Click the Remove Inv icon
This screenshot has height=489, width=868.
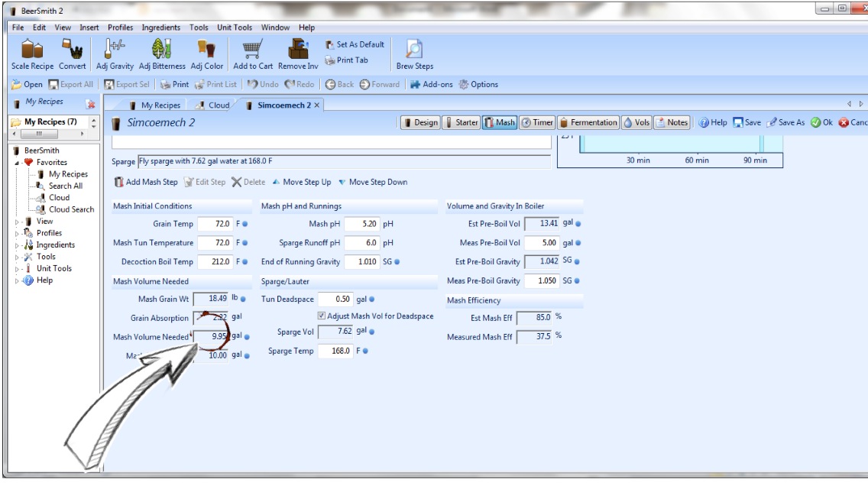click(x=296, y=50)
